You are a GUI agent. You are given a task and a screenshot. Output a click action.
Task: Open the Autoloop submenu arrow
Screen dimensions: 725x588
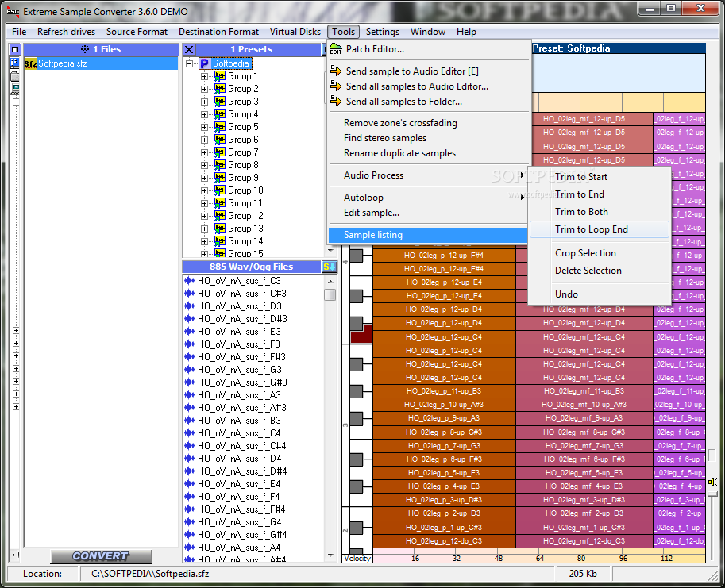[523, 198]
